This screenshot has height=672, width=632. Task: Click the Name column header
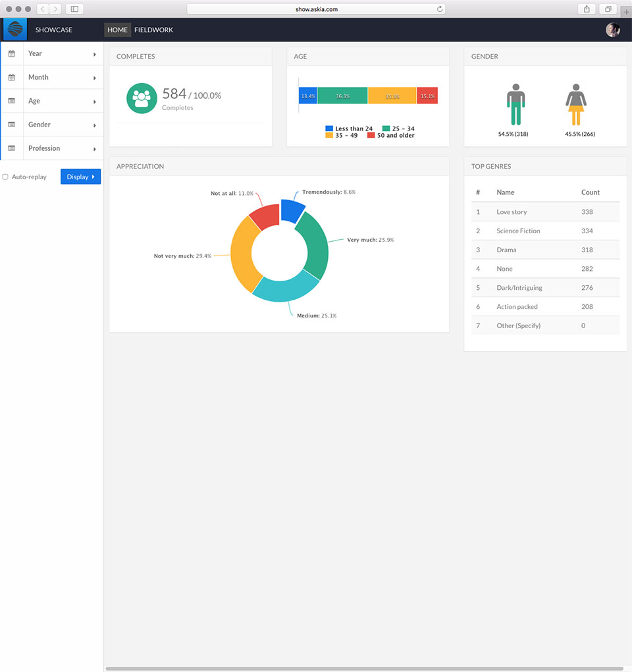click(505, 192)
